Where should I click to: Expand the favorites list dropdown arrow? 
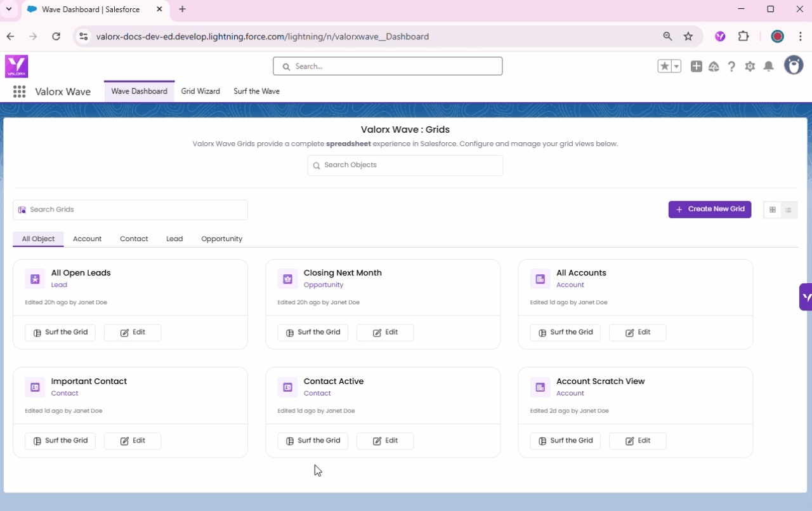(x=676, y=66)
